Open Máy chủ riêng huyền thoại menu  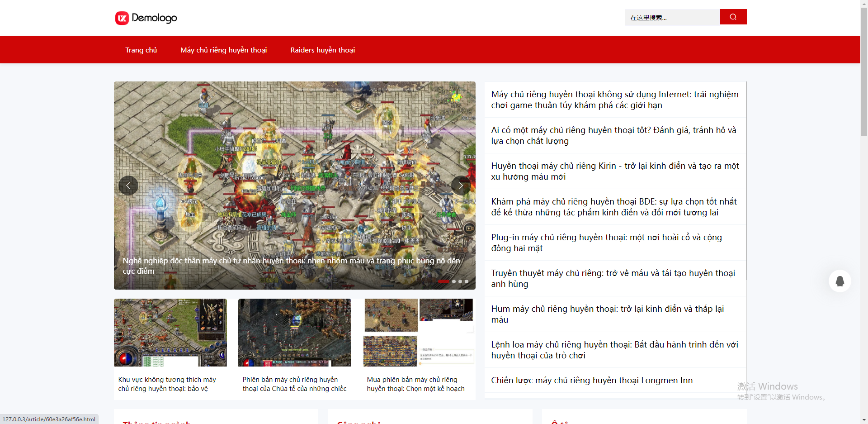[223, 50]
